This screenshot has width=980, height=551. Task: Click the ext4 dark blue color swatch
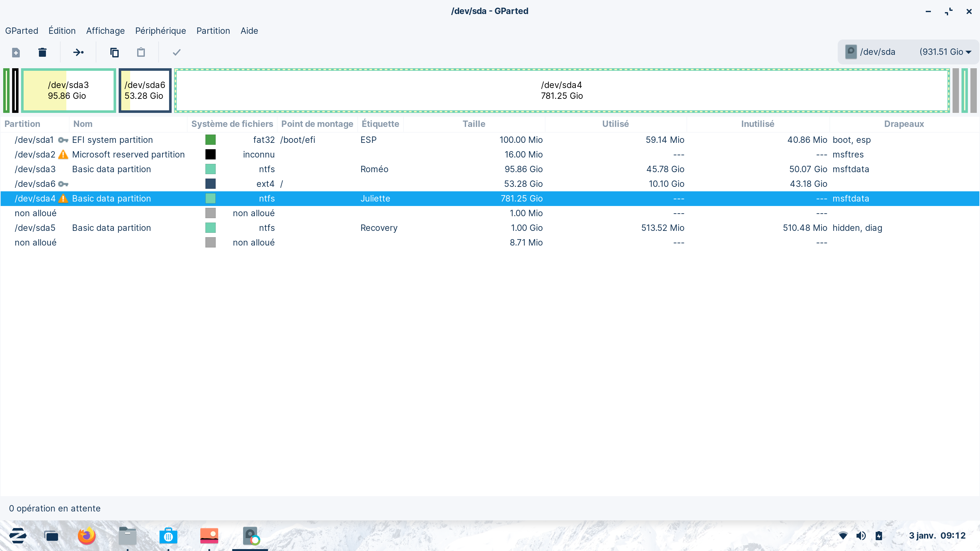pos(210,184)
